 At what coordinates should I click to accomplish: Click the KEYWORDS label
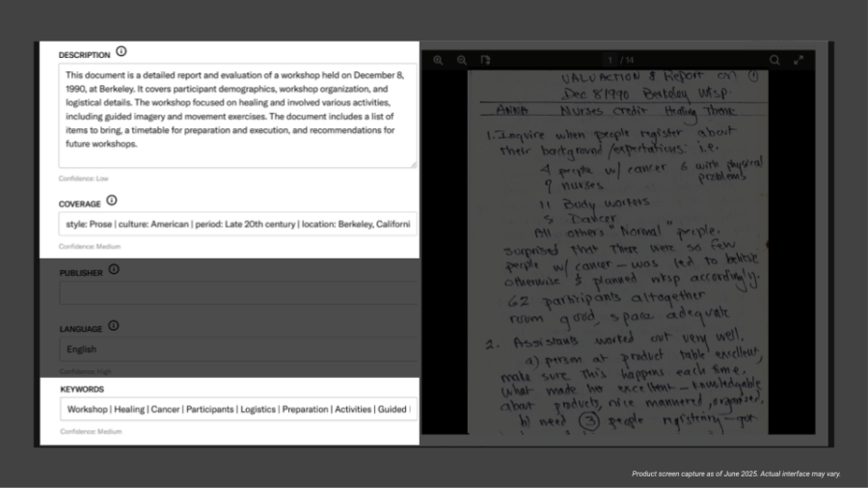click(82, 390)
